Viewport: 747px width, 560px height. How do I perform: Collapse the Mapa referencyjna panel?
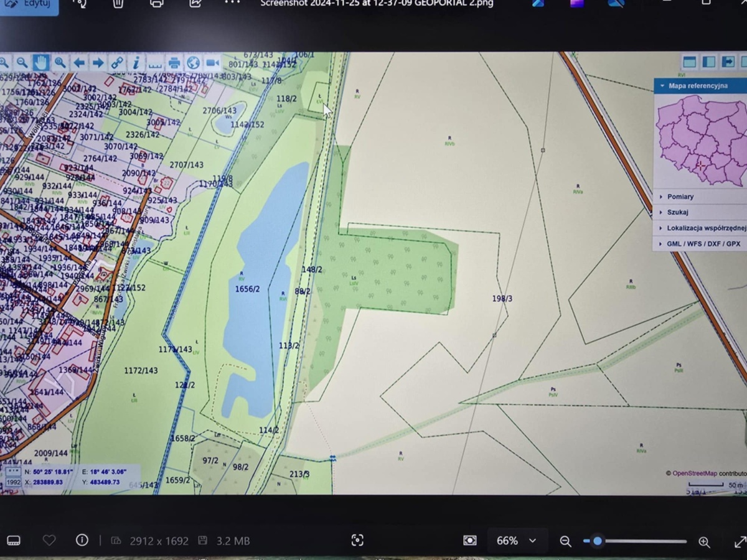pyautogui.click(x=662, y=86)
